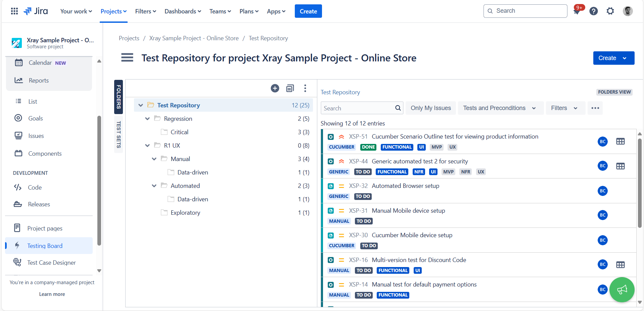Screen dimensions: 644x311
Task: Click the BC assignee avatar on XSP-31
Action: point(603,215)
